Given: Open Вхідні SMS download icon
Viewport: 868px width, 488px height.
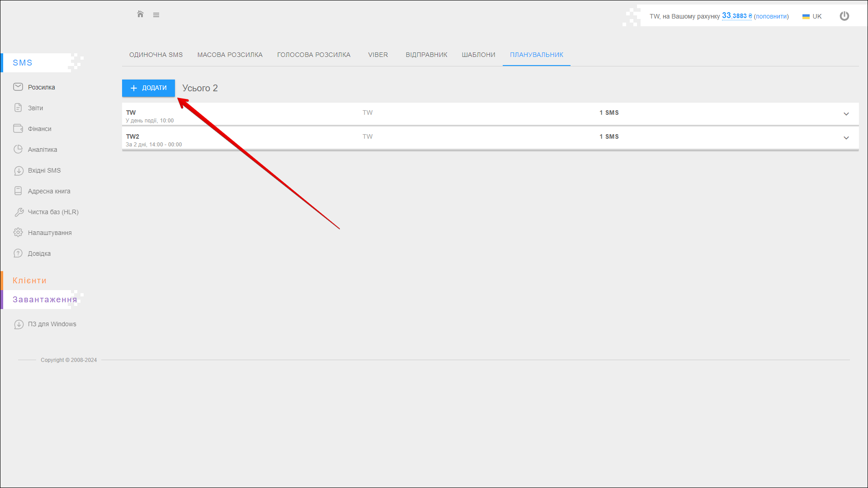Looking at the screenshot, I should pos(19,170).
